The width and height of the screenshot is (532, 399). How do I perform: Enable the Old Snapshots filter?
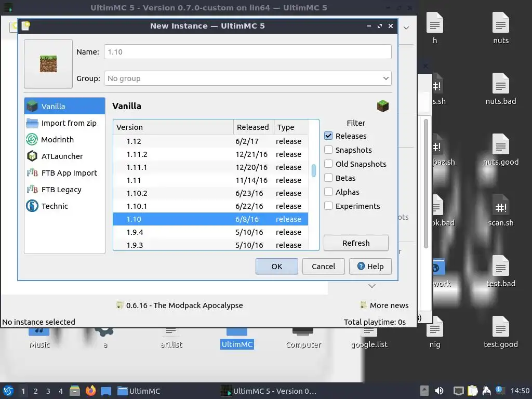[x=328, y=164]
